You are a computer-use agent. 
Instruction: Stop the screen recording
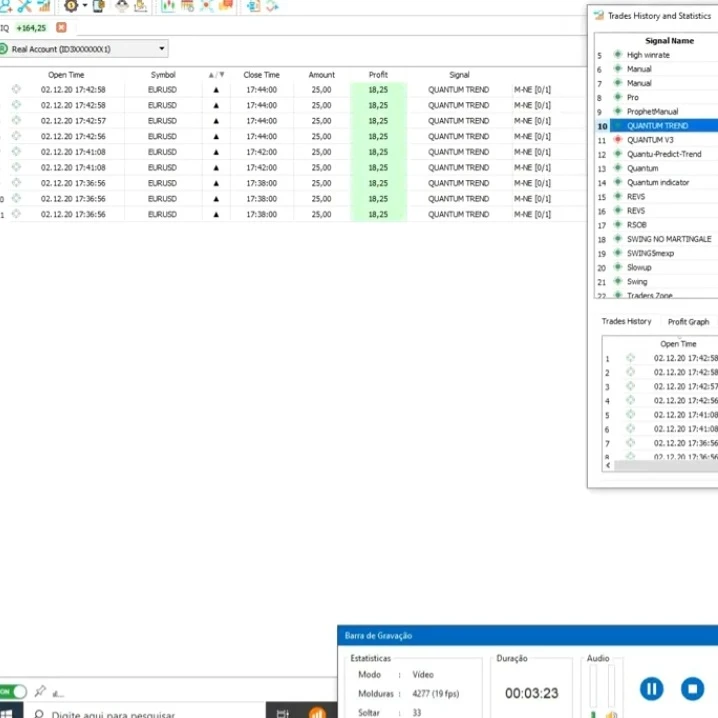pos(692,688)
